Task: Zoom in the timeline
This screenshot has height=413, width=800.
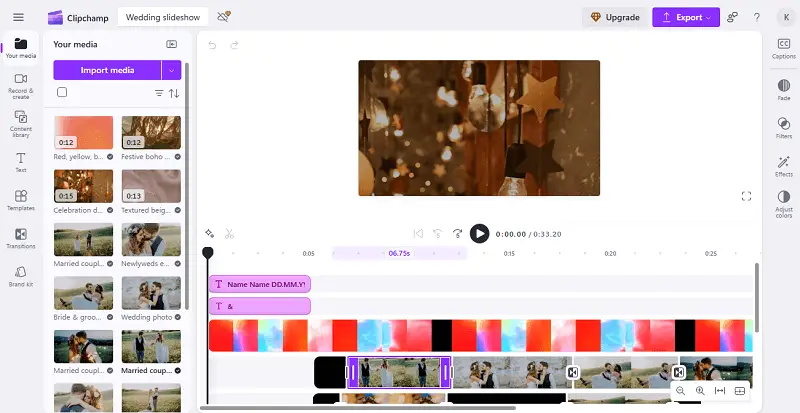Action: [700, 391]
